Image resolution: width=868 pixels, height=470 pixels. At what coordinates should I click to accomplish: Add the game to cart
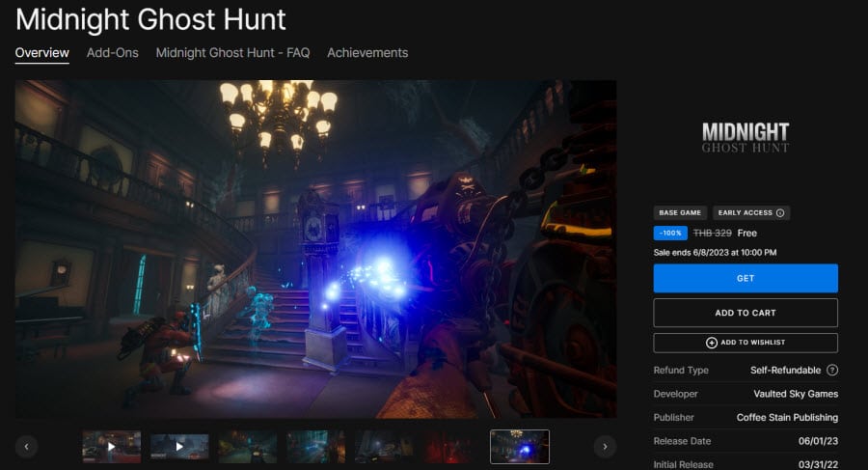(x=746, y=313)
